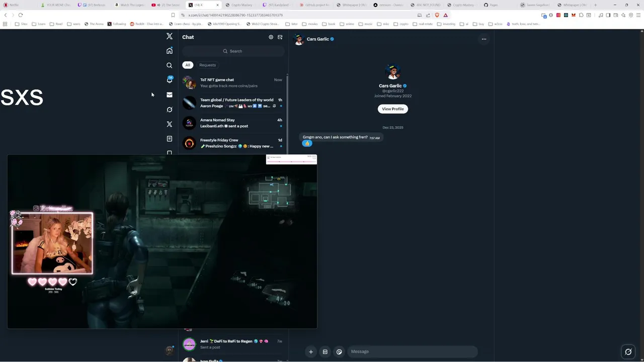Open MetaMask fox extension

coord(573,15)
